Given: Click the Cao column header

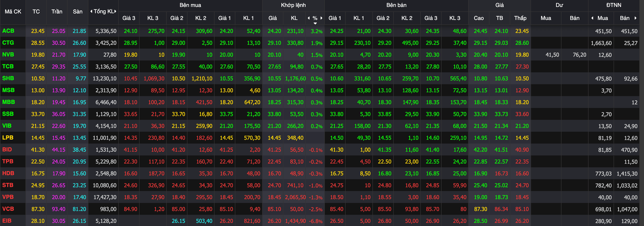Looking at the screenshot, I should [x=479, y=18].
